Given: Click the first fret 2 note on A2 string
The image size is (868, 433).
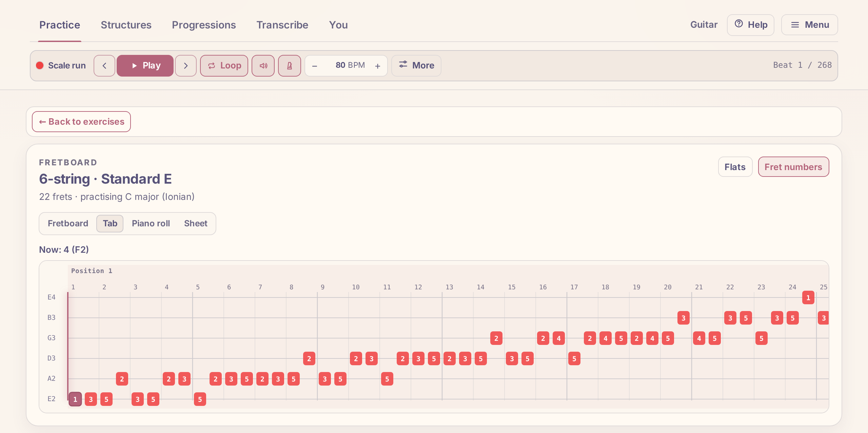Looking at the screenshot, I should (x=122, y=379).
